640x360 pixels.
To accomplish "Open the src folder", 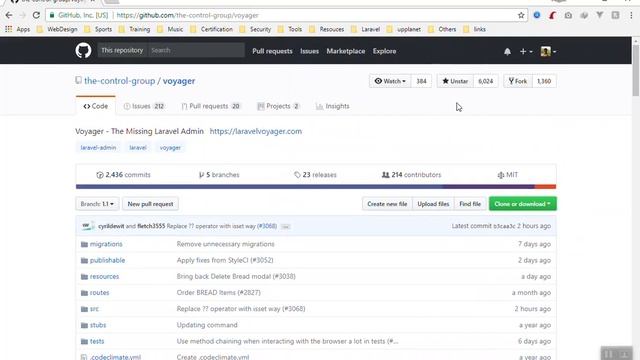I will point(94,309).
